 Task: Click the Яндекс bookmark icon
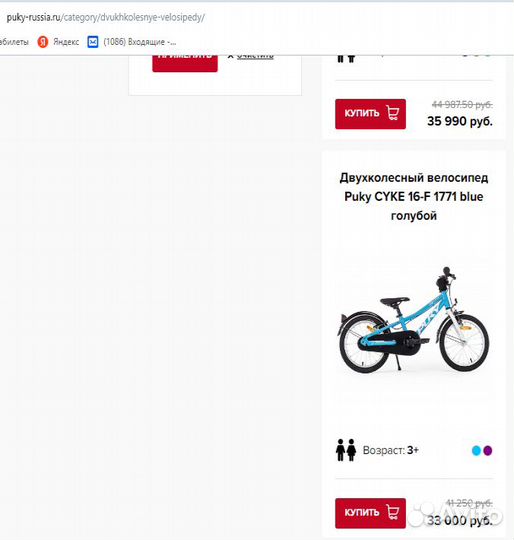[x=43, y=42]
